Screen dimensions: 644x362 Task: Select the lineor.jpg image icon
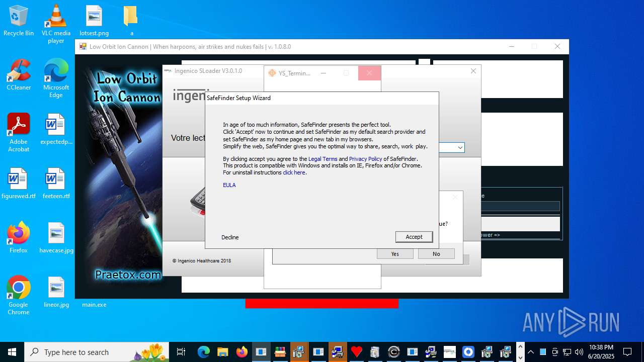pos(56,292)
